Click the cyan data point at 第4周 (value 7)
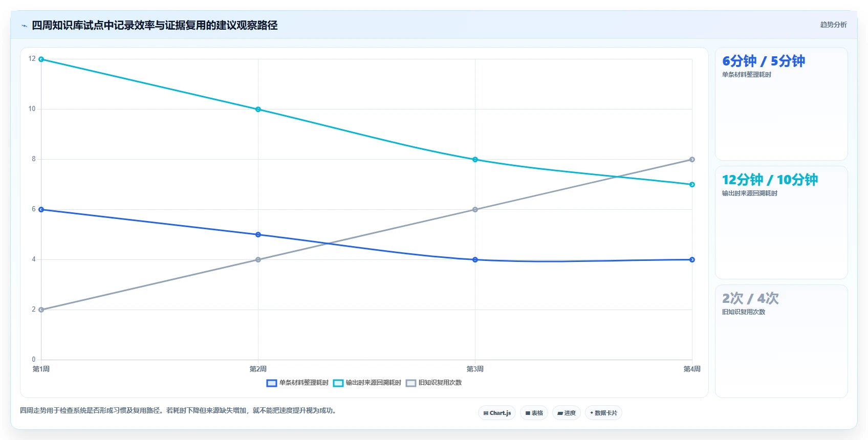Viewport: 868px width, 440px height. point(692,185)
